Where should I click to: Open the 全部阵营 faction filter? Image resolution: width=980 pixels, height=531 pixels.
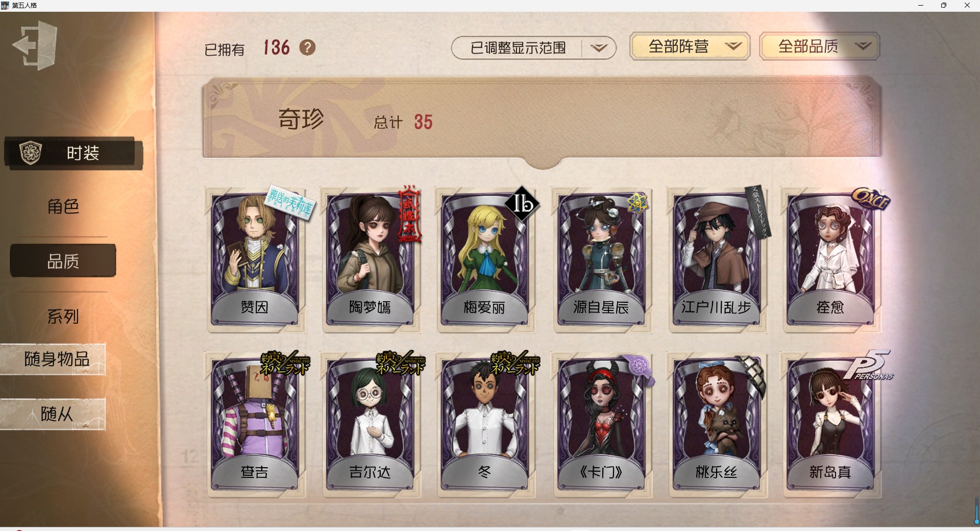pos(690,46)
